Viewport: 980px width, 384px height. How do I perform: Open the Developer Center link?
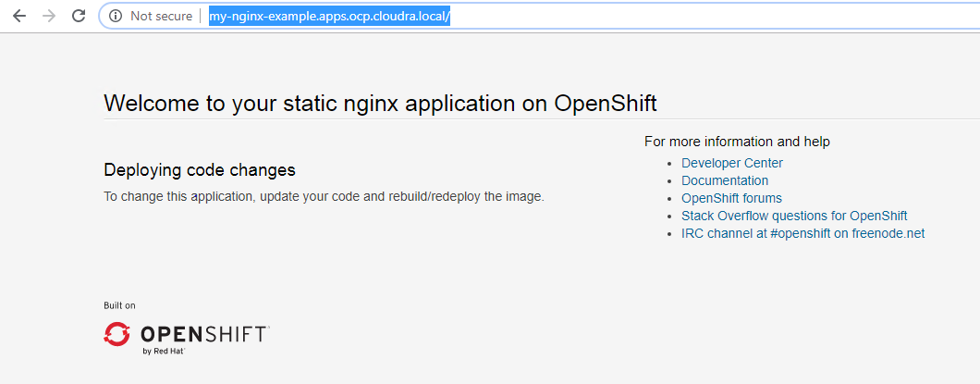tap(732, 163)
